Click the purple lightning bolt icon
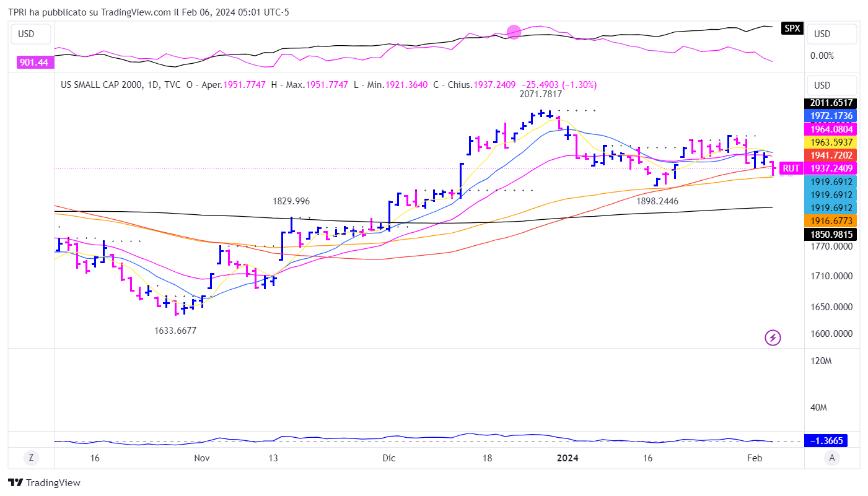The image size is (868, 496). pos(773,337)
